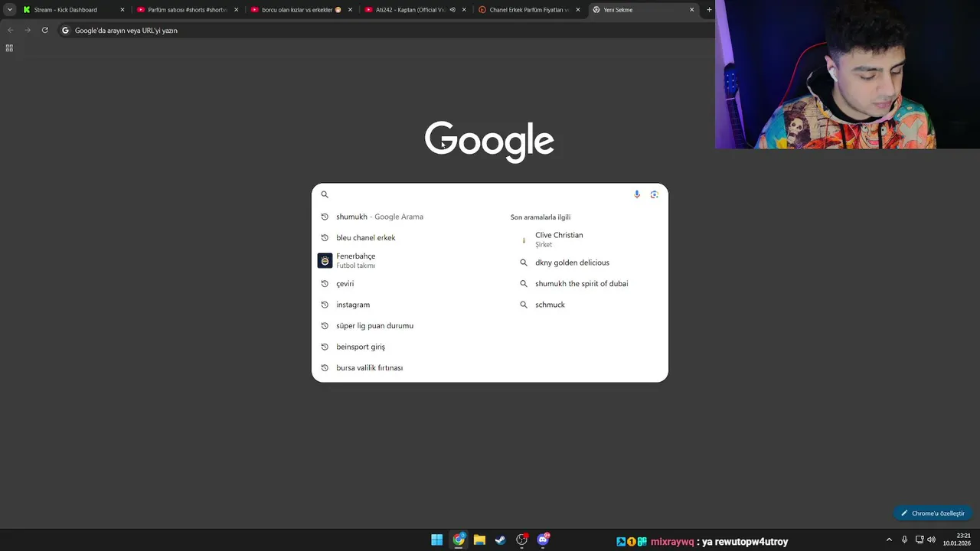Click search icon beside 'dkny golden delicious'
This screenshot has width=980, height=551.
click(524, 262)
